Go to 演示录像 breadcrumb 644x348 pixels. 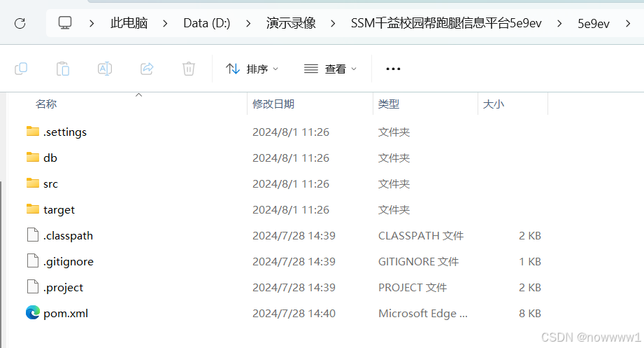(291, 23)
